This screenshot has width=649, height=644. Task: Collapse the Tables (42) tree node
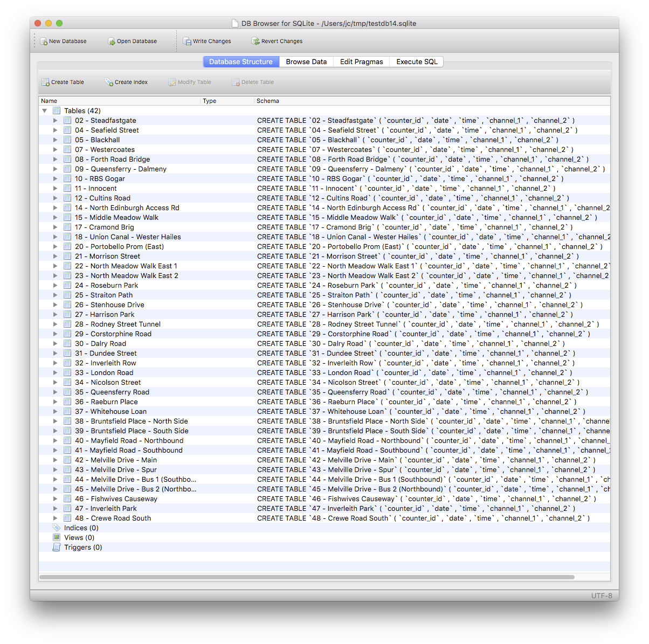[44, 110]
